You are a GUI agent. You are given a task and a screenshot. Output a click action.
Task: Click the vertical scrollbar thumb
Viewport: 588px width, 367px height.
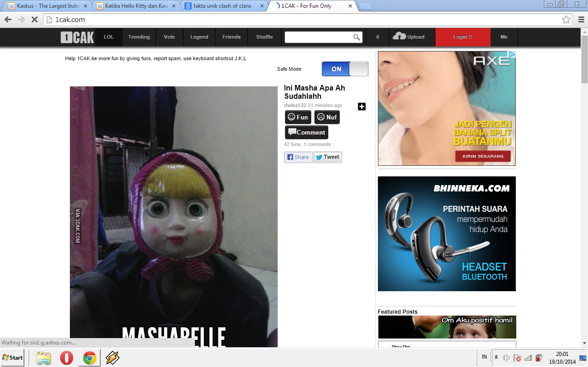click(584, 59)
